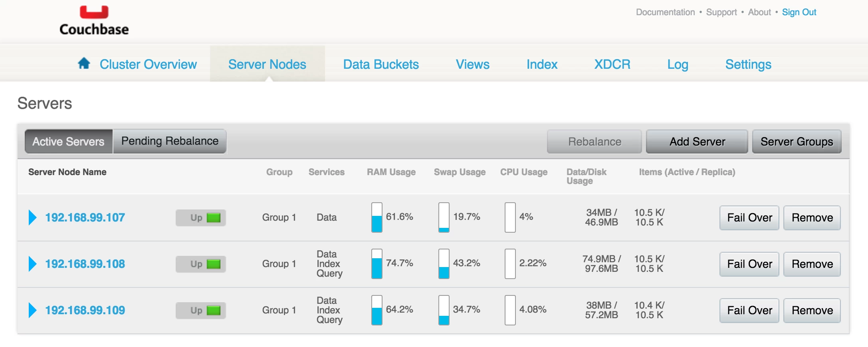868x347 pixels.
Task: Click the 4% CPU usage bar
Action: tap(510, 217)
